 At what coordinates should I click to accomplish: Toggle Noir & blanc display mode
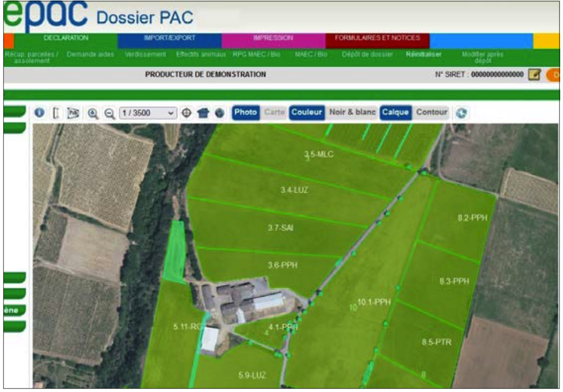click(x=352, y=112)
